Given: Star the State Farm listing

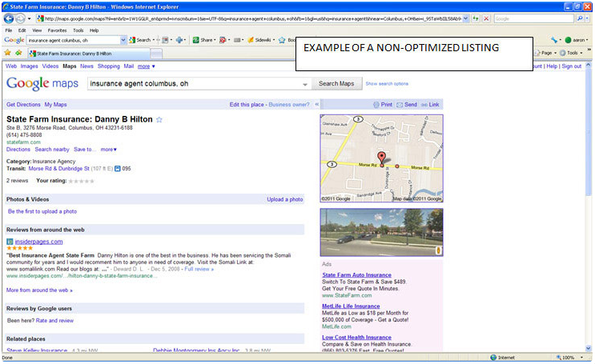Looking at the screenshot, I should (159, 120).
